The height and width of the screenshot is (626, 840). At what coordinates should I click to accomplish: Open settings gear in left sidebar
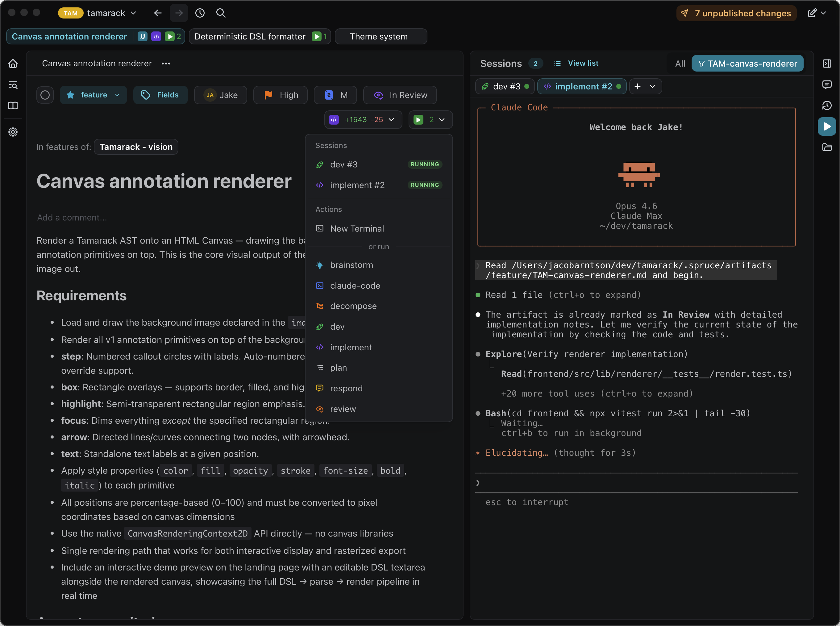[x=13, y=132]
